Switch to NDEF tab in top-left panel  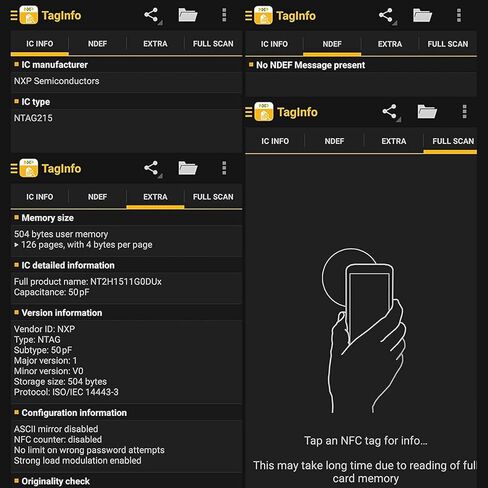pos(97,44)
